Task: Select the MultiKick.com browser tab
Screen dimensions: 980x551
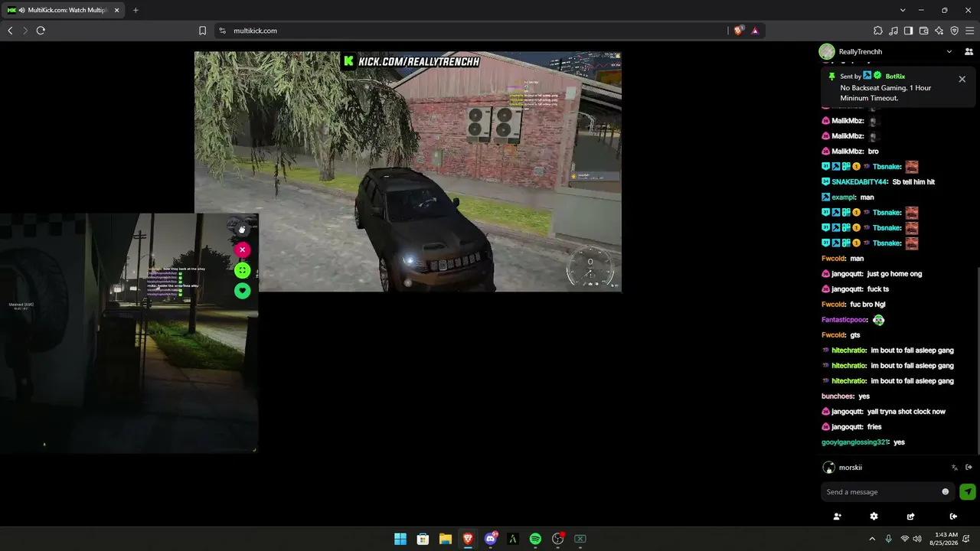Action: point(64,10)
